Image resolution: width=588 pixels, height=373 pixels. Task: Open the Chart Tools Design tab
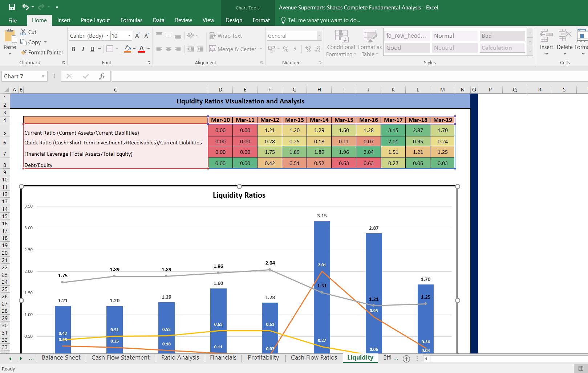[234, 20]
